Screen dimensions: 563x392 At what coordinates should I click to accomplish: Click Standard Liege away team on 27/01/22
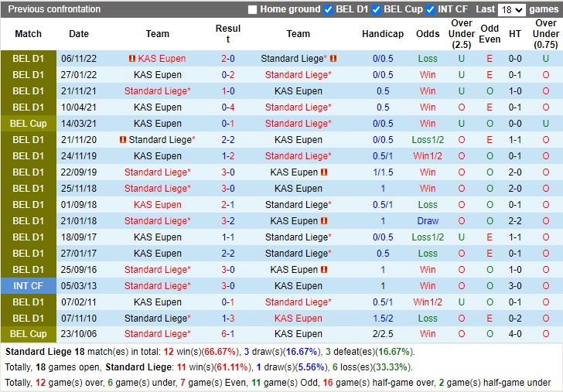(298, 75)
